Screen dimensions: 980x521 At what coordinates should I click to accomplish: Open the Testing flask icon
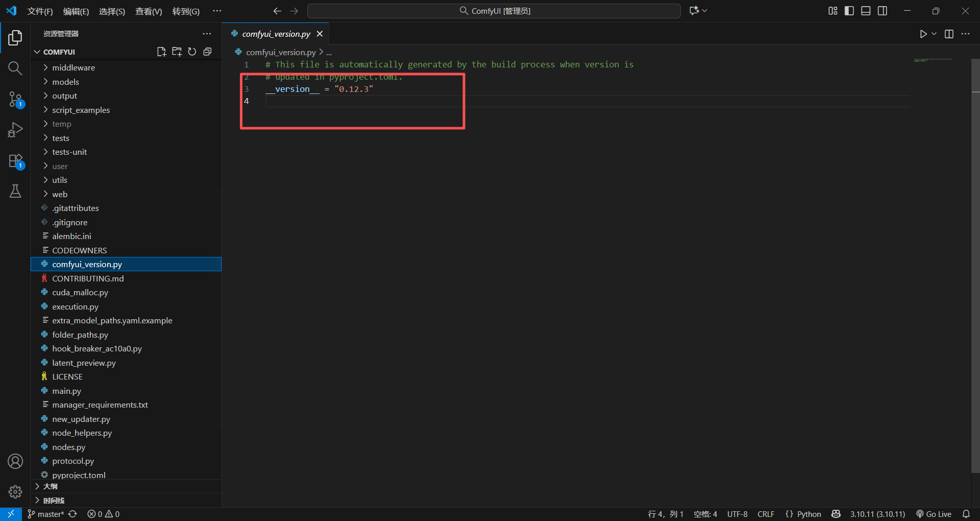point(15,191)
